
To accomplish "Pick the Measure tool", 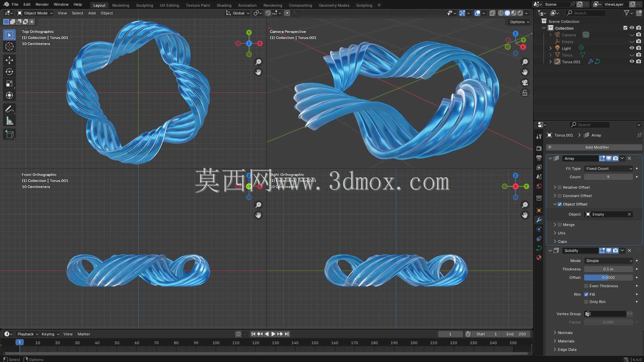I will [x=9, y=121].
